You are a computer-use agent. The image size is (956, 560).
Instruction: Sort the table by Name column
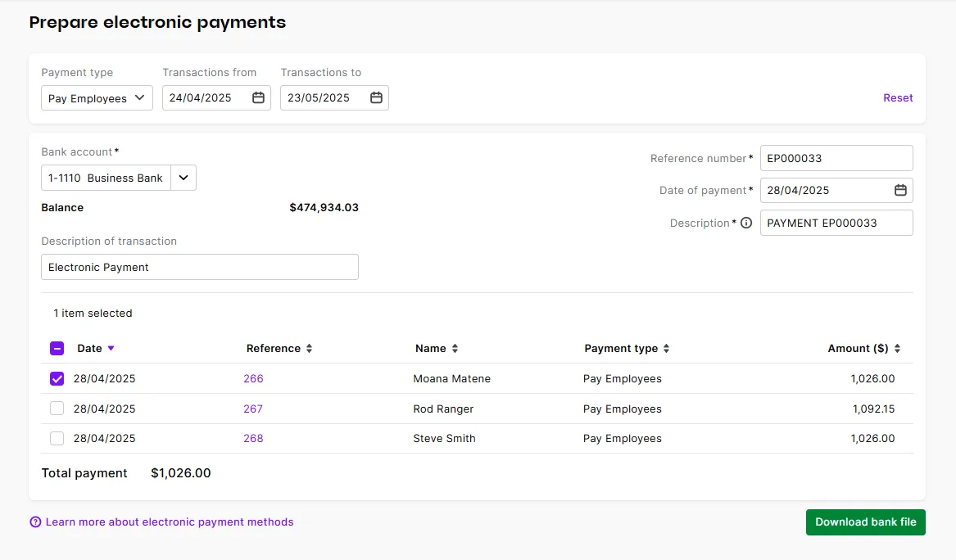tap(454, 348)
